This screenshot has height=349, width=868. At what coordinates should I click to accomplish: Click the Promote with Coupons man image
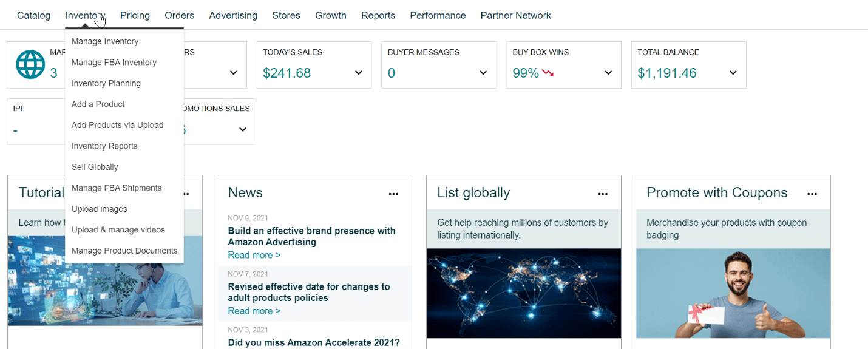click(x=733, y=293)
